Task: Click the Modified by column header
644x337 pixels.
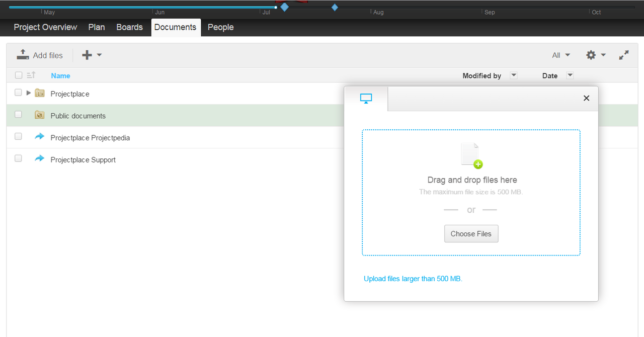Action: [481, 75]
